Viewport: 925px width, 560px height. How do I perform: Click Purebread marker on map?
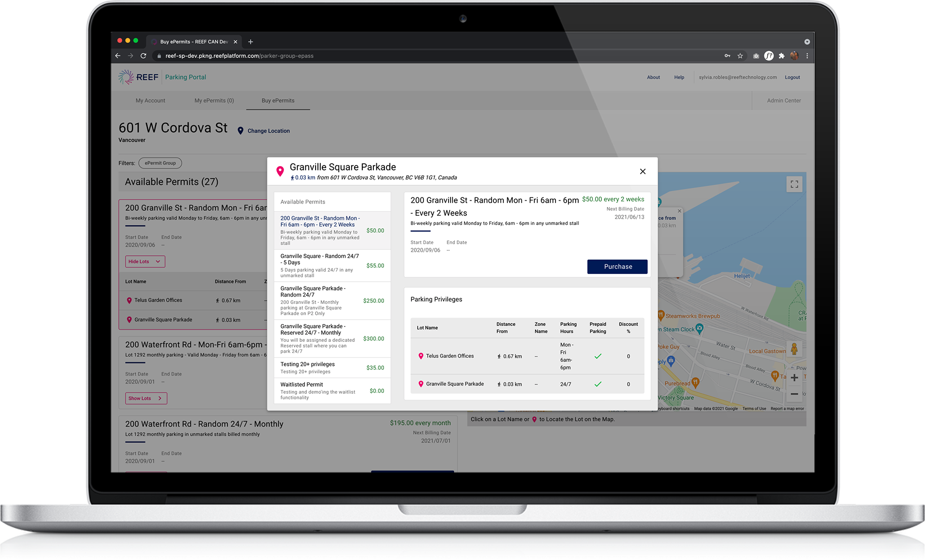(x=695, y=382)
